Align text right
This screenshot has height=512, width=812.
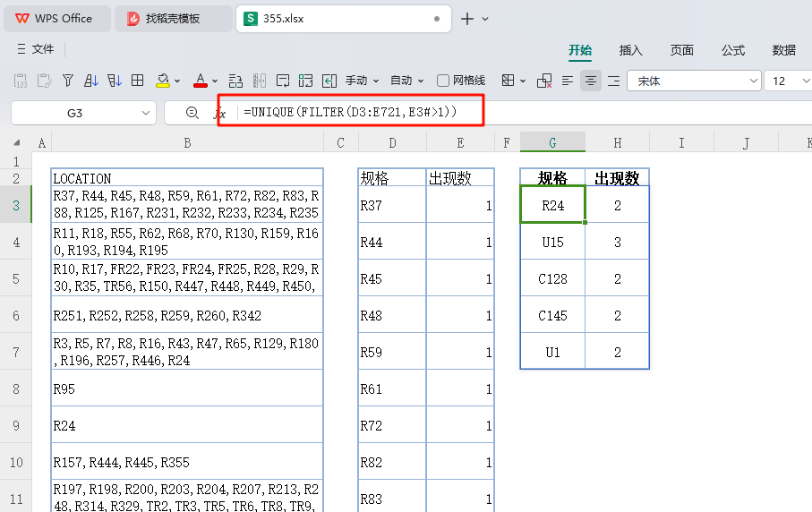(613, 81)
